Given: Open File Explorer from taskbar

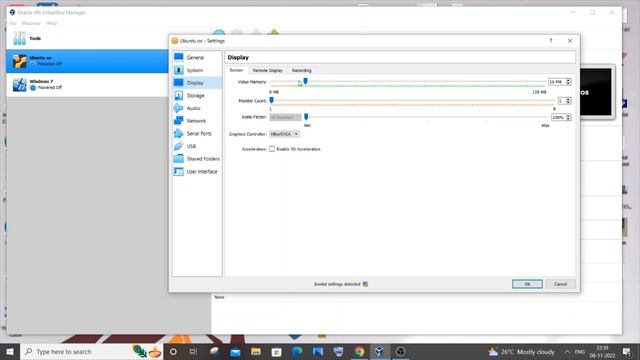Looking at the screenshot, I should pyautogui.click(x=256, y=351).
